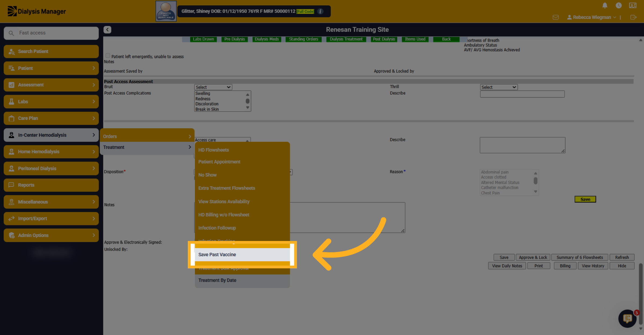The image size is (644, 335).
Task: Open the chat support bubble
Action: 628,319
